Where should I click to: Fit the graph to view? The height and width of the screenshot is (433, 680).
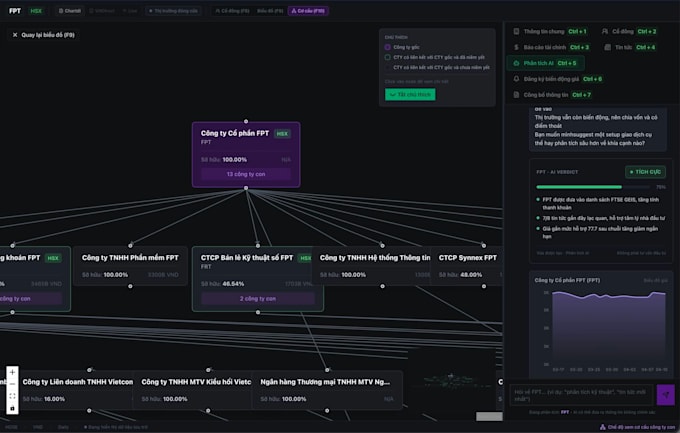point(12,396)
